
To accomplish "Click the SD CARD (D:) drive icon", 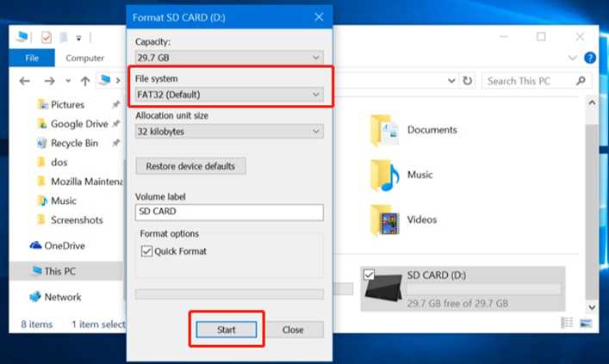I will point(384,290).
